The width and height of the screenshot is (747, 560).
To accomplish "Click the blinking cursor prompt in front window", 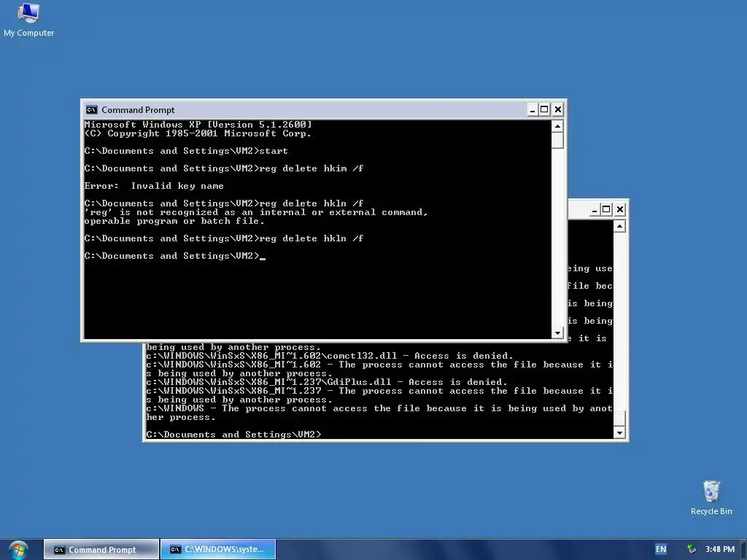I will [x=175, y=256].
